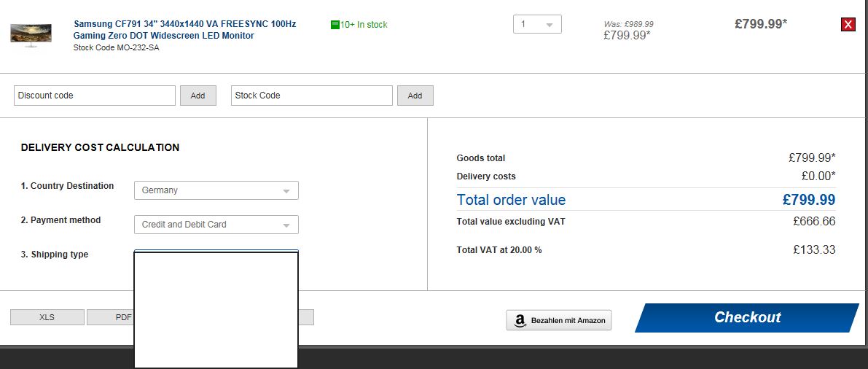Open the Payment method dropdown
This screenshot has width=868, height=369.
216,225
